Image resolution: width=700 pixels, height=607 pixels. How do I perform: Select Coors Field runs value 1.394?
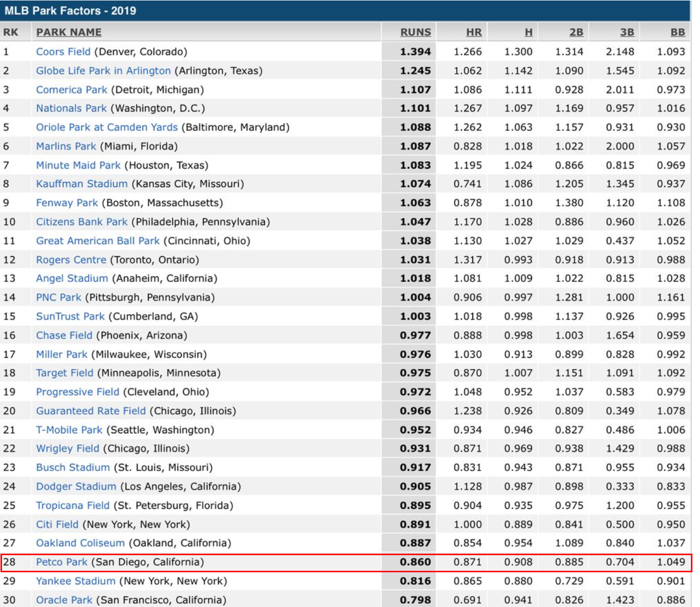coord(415,52)
